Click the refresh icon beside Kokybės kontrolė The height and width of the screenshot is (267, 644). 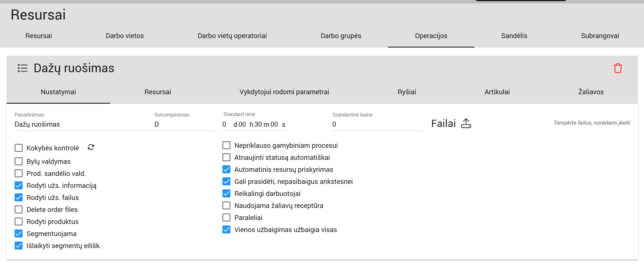click(91, 147)
